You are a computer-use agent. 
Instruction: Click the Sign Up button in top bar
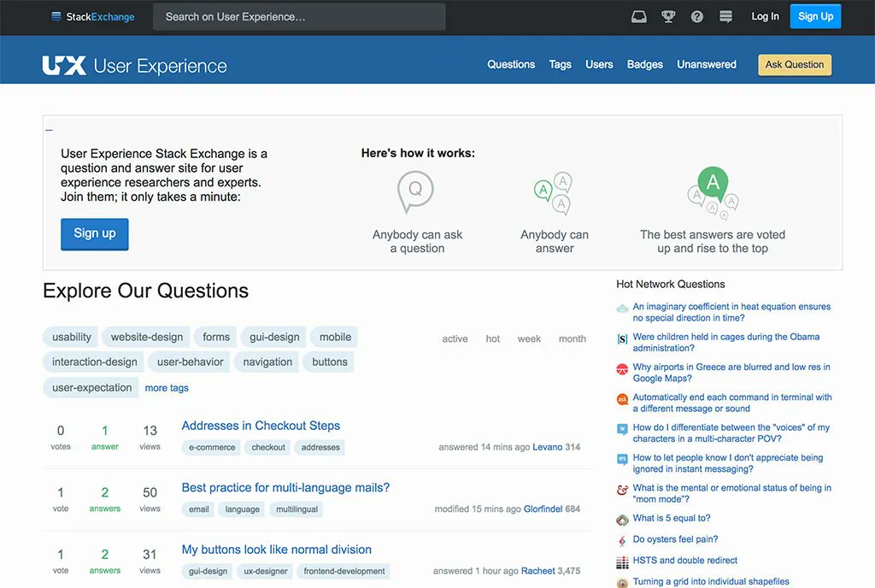pyautogui.click(x=815, y=16)
